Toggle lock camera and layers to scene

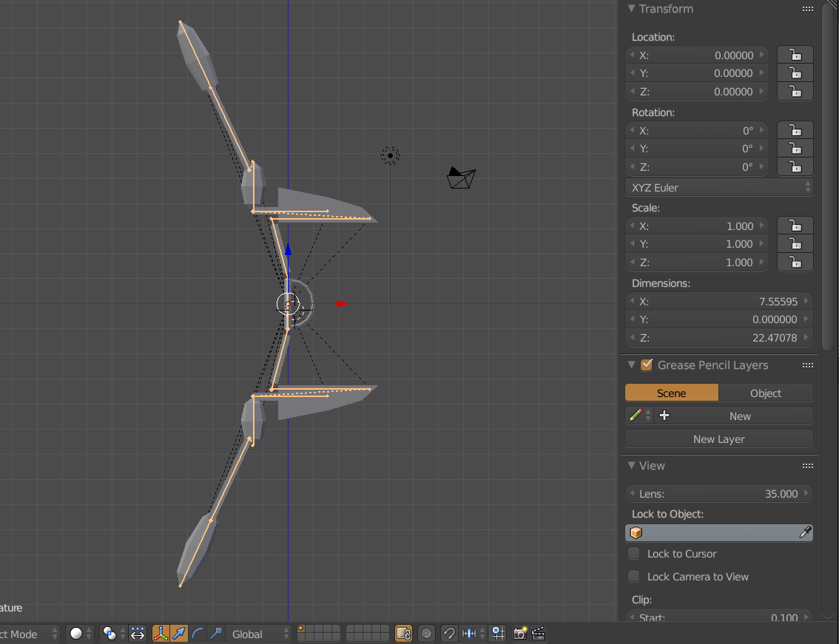403,634
